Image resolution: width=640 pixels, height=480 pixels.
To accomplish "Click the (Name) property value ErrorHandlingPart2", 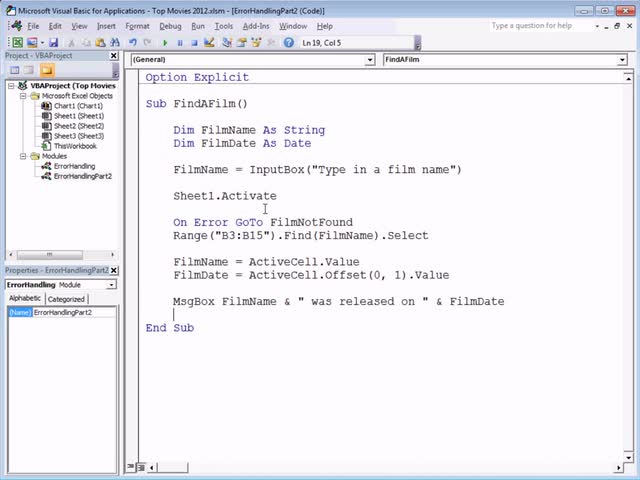I will click(x=74, y=313).
